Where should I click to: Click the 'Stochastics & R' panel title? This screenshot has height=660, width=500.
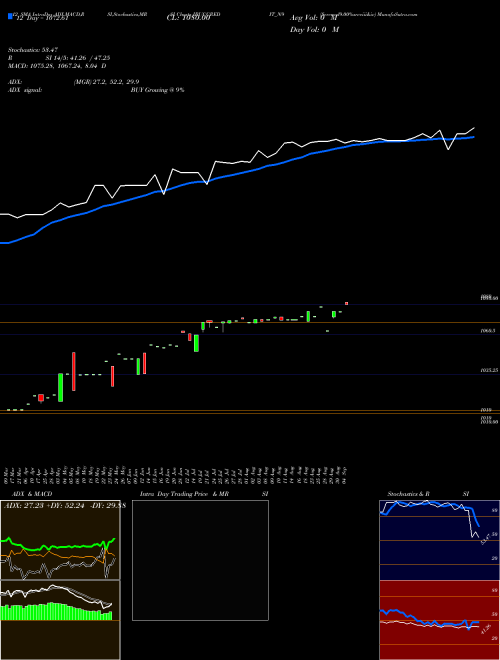409,494
